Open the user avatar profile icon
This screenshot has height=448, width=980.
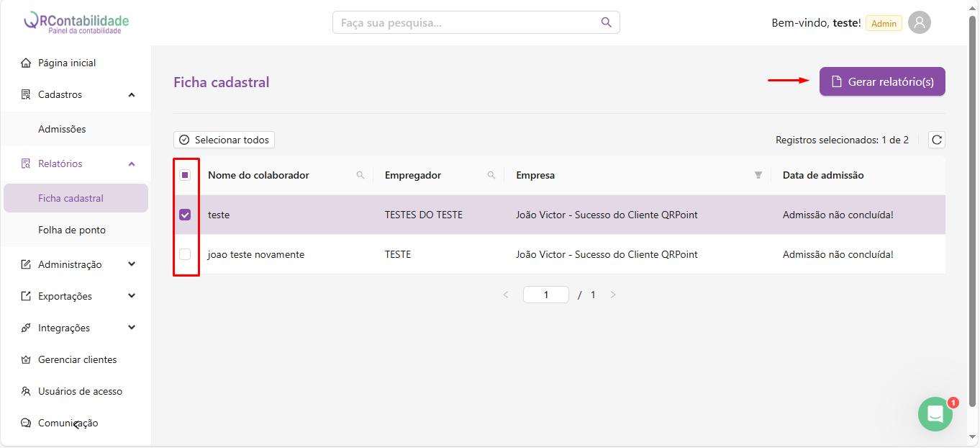coord(919,22)
